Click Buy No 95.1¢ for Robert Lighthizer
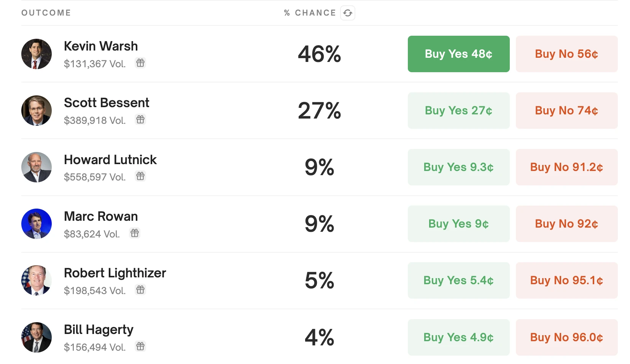This screenshot has height=364, width=630. (x=566, y=280)
